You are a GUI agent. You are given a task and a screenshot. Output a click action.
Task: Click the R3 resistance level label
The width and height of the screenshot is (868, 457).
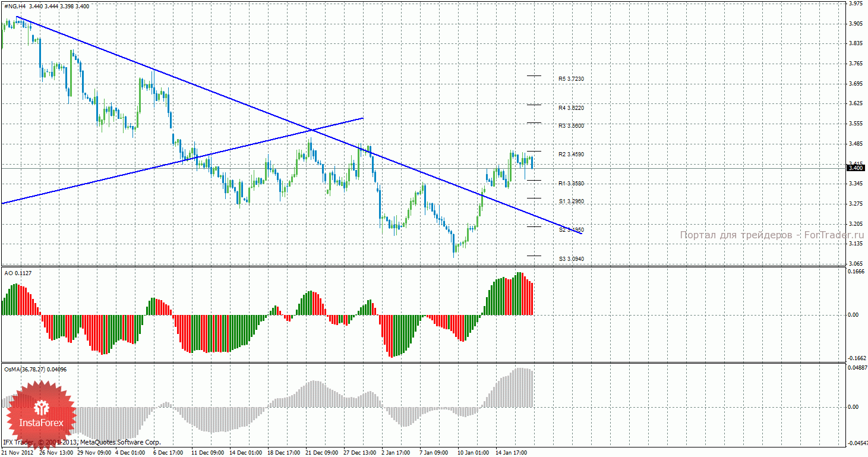(571, 126)
